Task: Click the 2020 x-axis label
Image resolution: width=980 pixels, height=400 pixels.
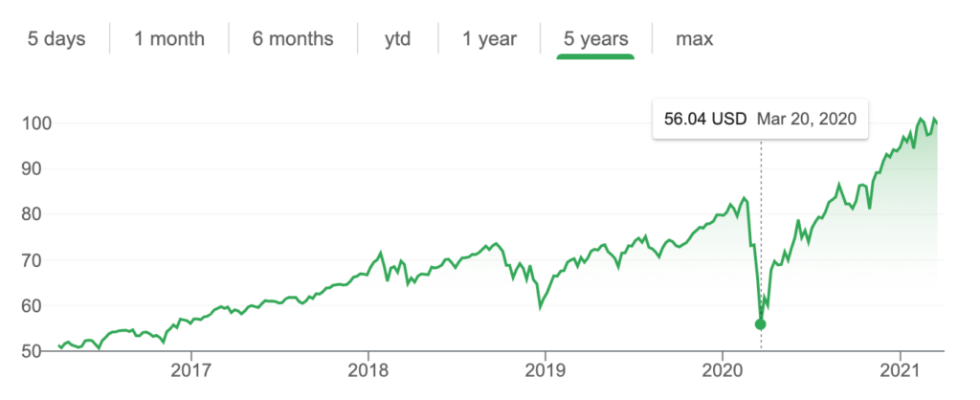Action: pos(722,372)
